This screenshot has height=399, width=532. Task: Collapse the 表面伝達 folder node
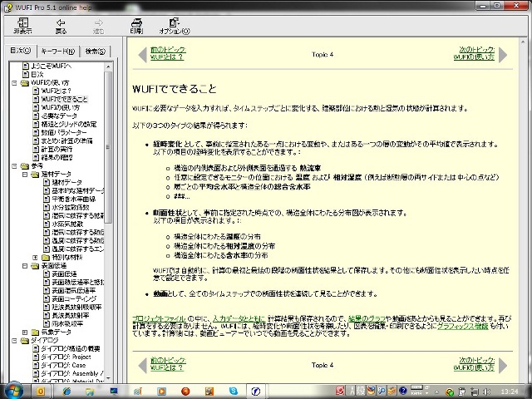pyautogui.click(x=25, y=266)
